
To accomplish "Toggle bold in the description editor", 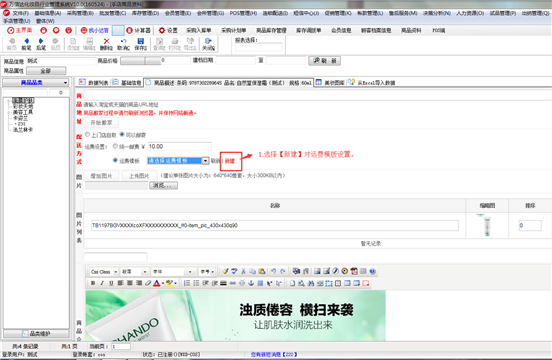I will click(x=93, y=283).
